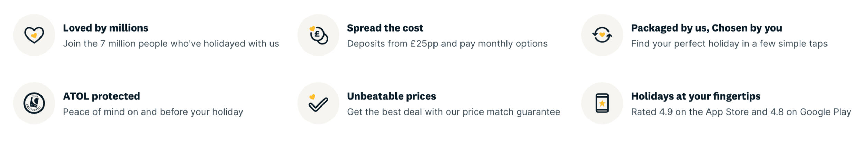The width and height of the screenshot is (868, 144).
Task: Click the checkmark icon for Unbeatable prices
Action: [318, 103]
